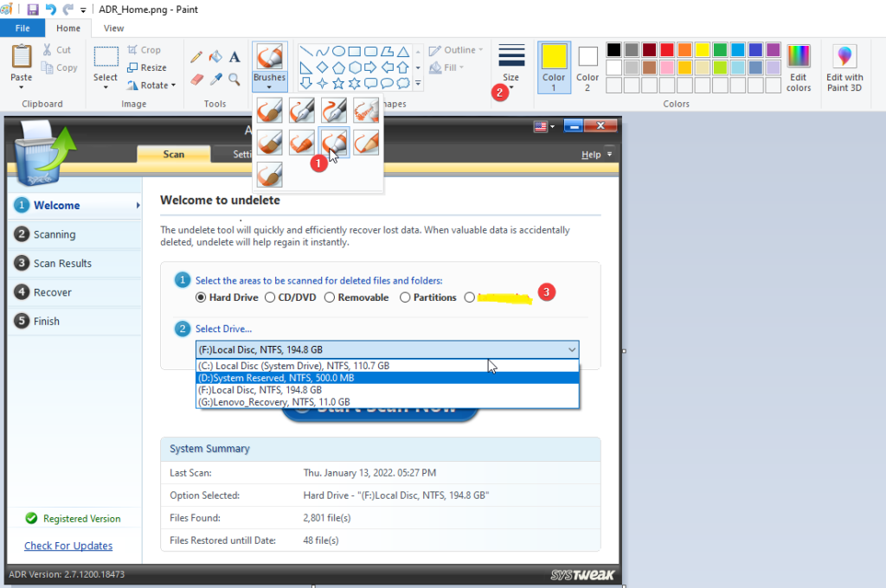The height and width of the screenshot is (588, 886).
Task: Switch to the View ribbon tab
Action: (113, 29)
